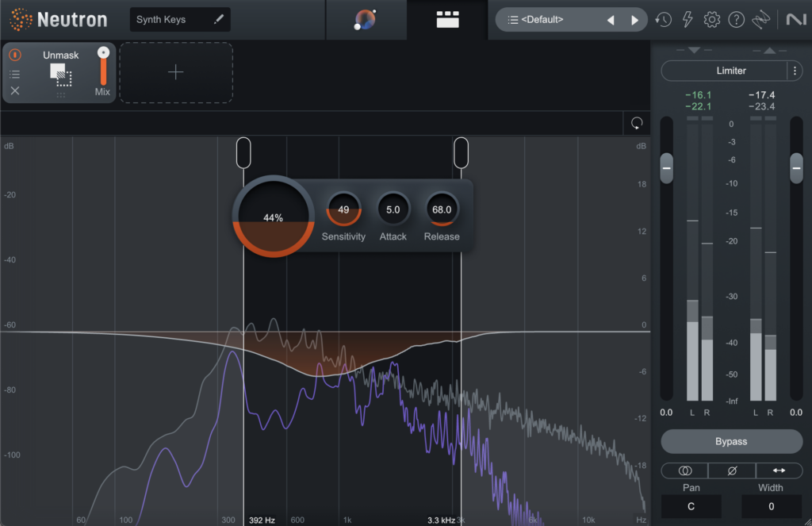Image resolution: width=812 pixels, height=526 pixels.
Task: Click the pencil rename icon
Action: coord(219,19)
